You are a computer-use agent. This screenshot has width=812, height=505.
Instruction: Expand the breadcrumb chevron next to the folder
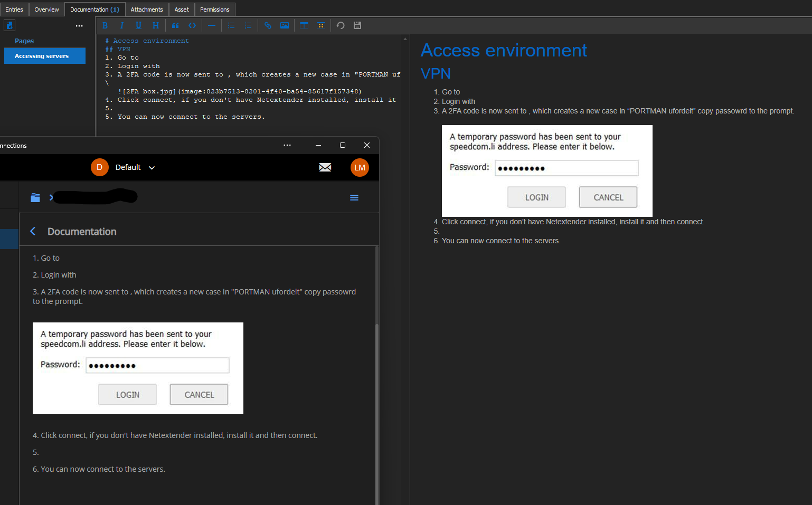coord(51,197)
